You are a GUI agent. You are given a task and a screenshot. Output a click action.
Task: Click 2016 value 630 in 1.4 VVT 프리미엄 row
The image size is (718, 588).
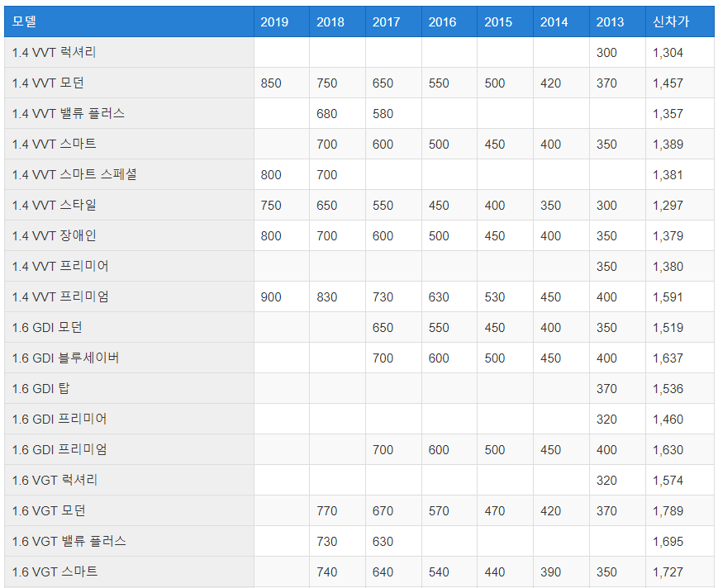click(439, 297)
